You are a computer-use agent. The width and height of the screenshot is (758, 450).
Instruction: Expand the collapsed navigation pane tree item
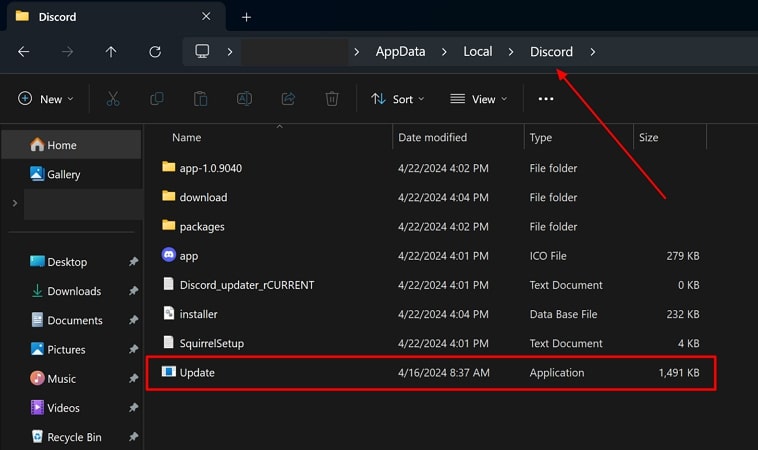click(x=15, y=203)
